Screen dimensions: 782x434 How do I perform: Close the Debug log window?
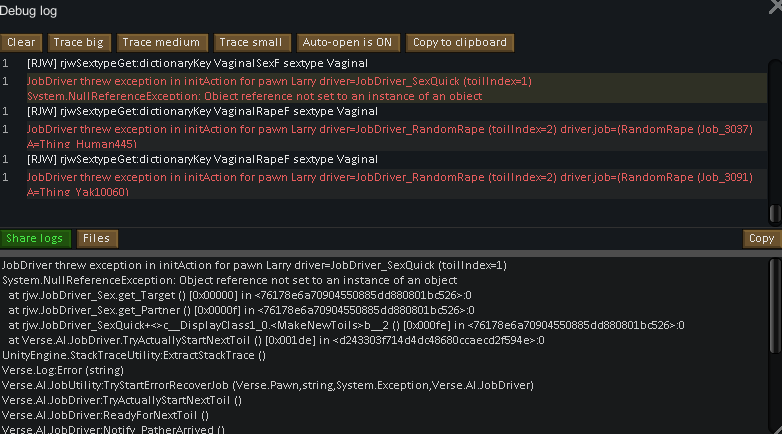click(776, 7)
